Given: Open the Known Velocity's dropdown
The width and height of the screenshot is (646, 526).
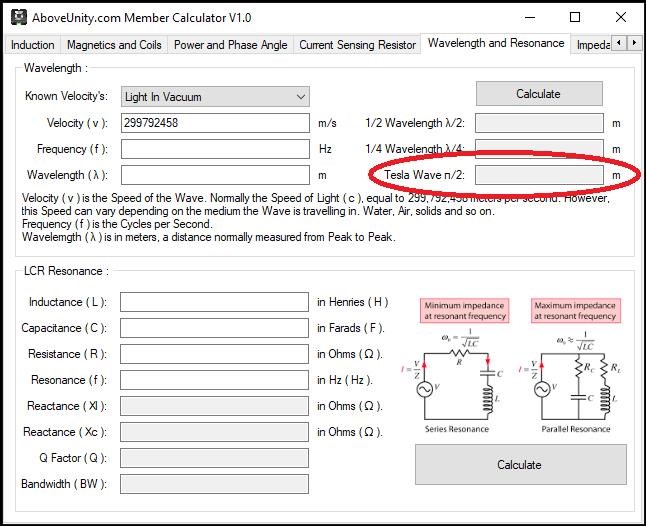Looking at the screenshot, I should 215,97.
